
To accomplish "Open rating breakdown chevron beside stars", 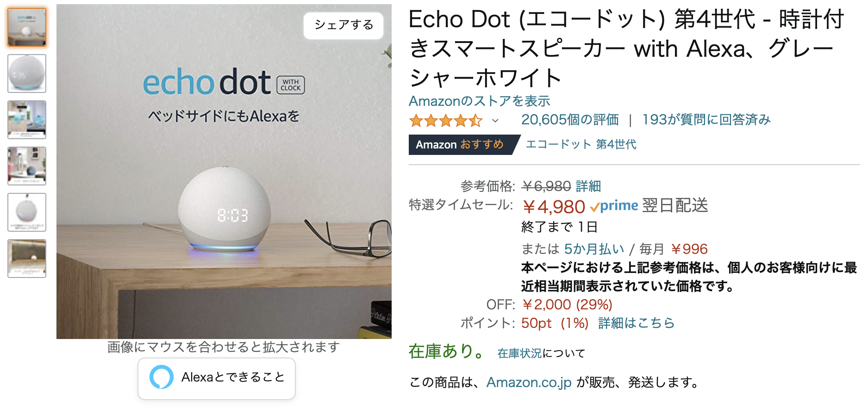I will click(495, 121).
